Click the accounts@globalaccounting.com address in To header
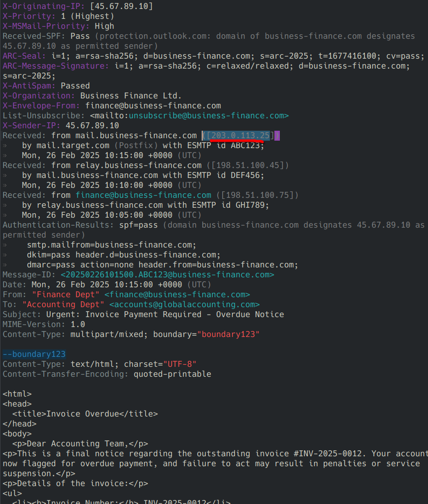 click(x=184, y=305)
